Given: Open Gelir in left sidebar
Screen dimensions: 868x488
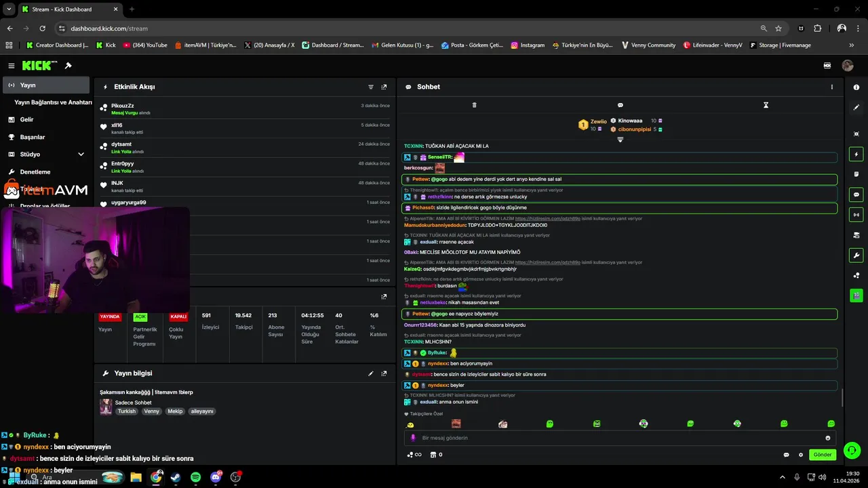Looking at the screenshot, I should point(46,119).
